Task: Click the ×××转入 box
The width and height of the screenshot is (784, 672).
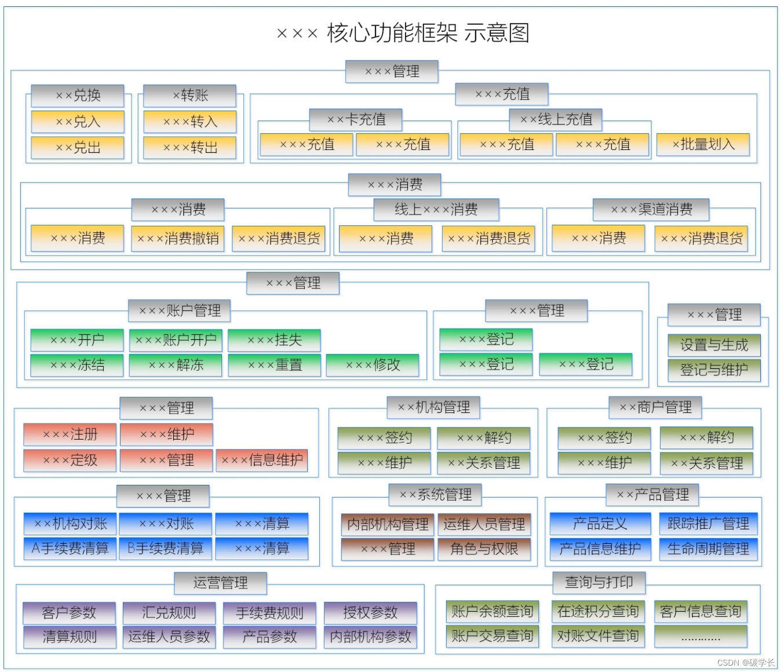Action: pyautogui.click(x=190, y=122)
